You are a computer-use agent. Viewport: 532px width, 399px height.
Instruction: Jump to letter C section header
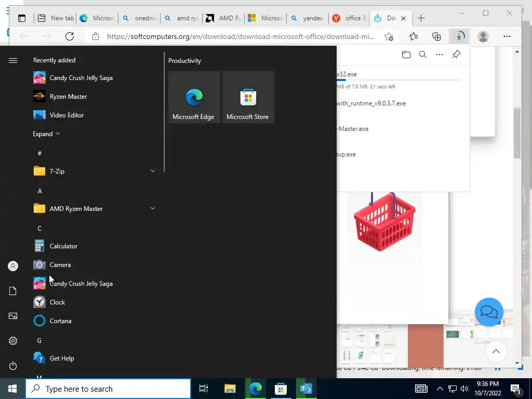click(39, 229)
